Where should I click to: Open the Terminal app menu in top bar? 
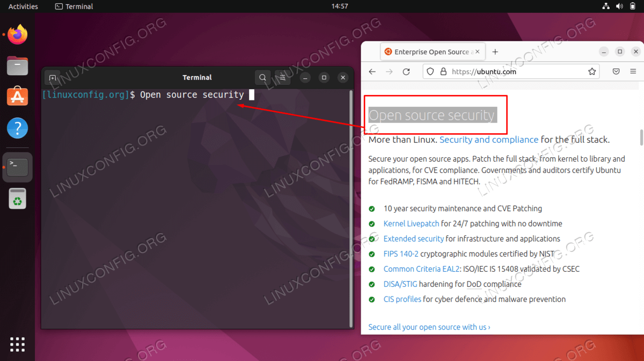(x=74, y=6)
